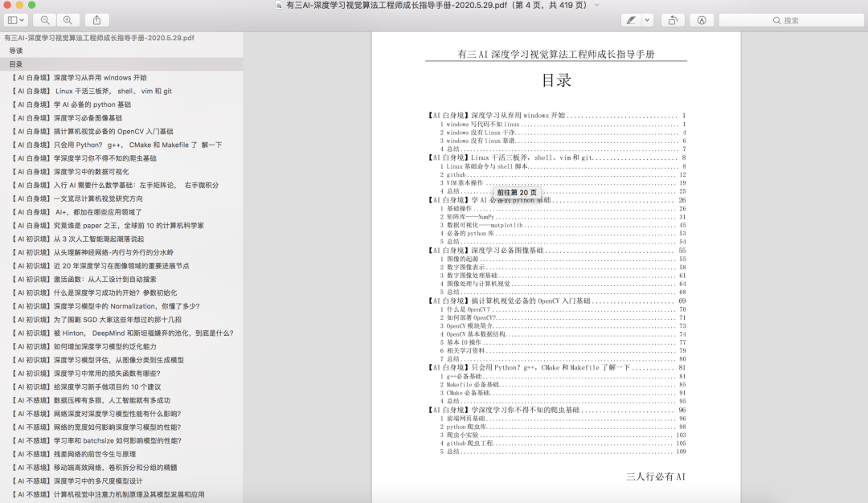Follow TOC link 4 github 爬虫工程

[563, 444]
